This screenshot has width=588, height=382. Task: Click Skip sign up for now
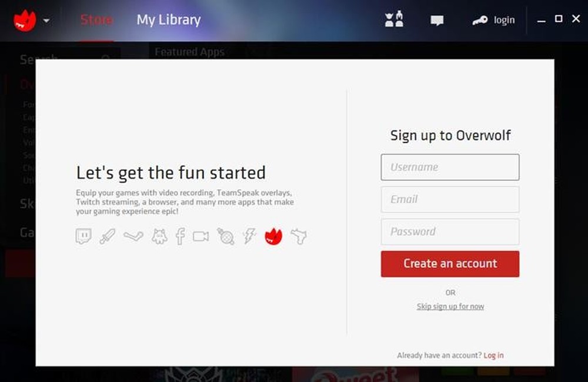450,306
